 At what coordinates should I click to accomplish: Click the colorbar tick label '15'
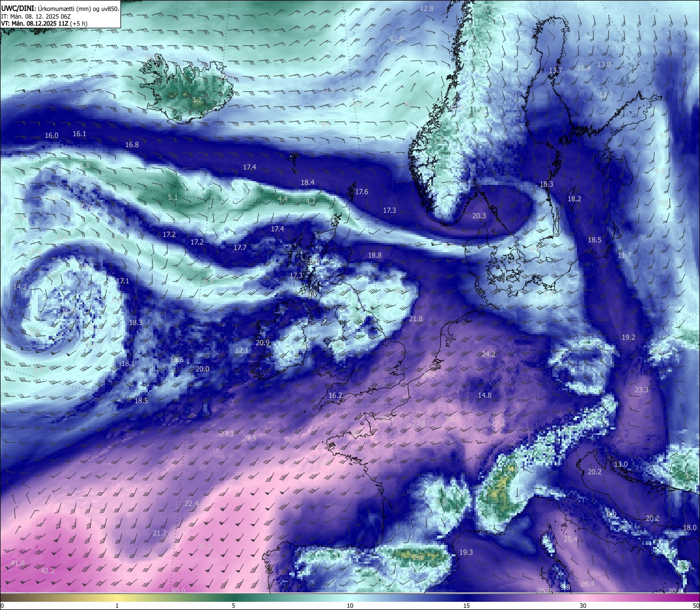[x=466, y=606]
